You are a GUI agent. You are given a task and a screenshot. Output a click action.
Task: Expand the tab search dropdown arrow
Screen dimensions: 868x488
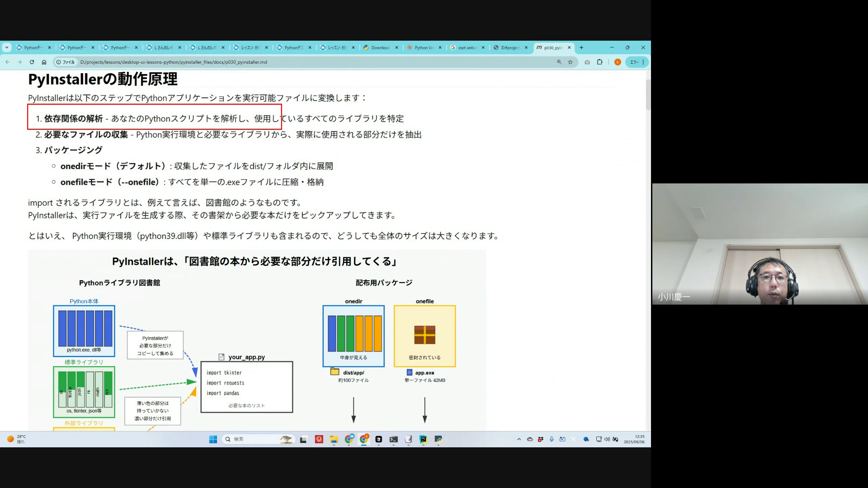coord(6,47)
